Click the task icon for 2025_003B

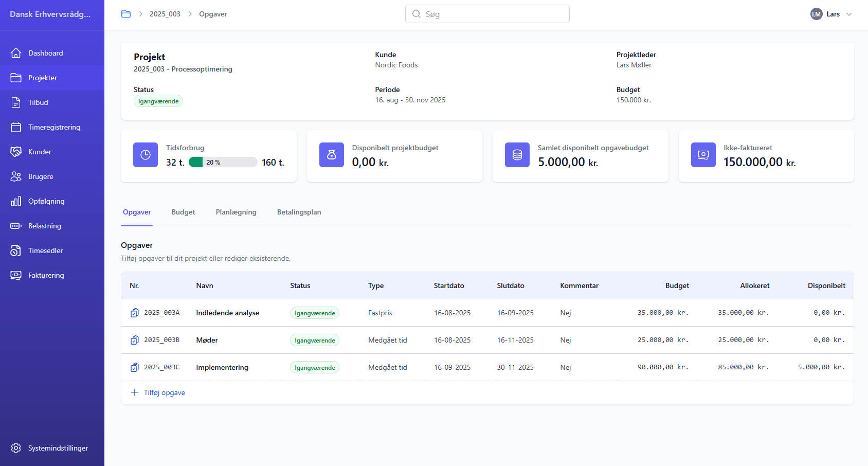pos(135,340)
